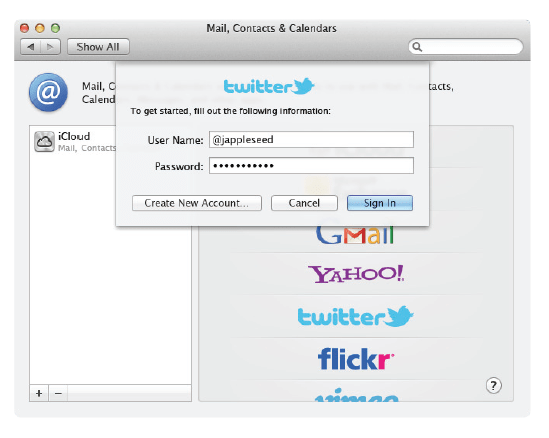Focus the User Name field
The image size is (549, 438).
tap(311, 140)
